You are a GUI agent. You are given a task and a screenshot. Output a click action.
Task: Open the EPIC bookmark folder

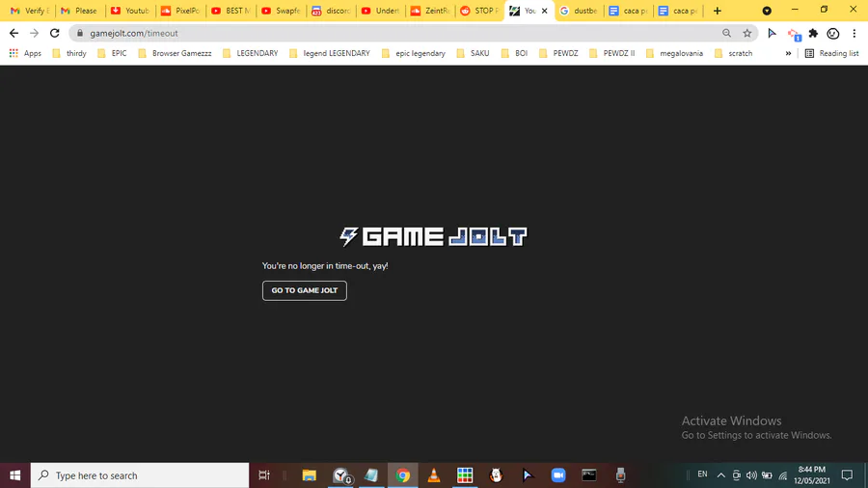(113, 53)
